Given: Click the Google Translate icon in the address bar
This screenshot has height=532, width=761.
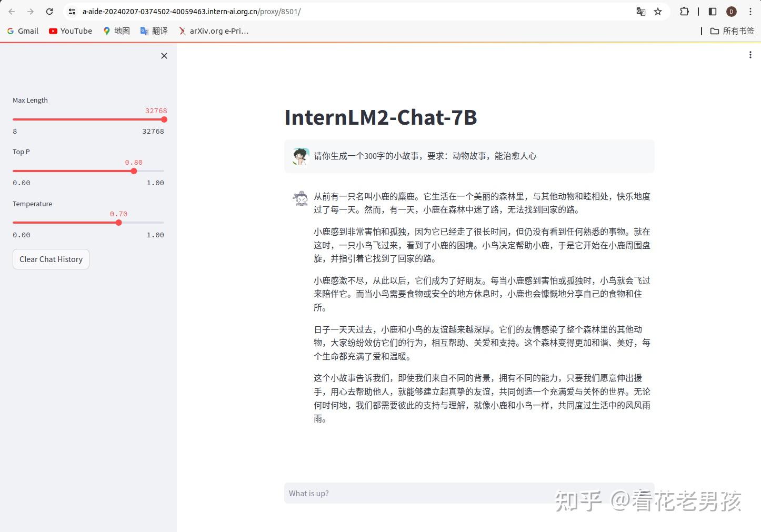Looking at the screenshot, I should pyautogui.click(x=640, y=11).
